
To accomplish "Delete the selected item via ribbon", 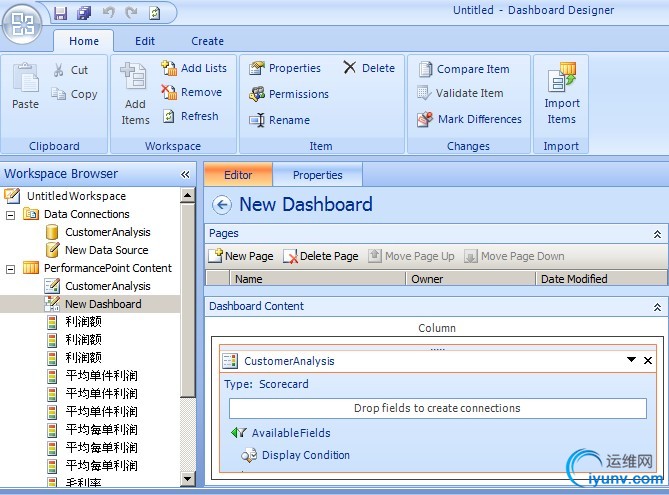I will pos(369,68).
